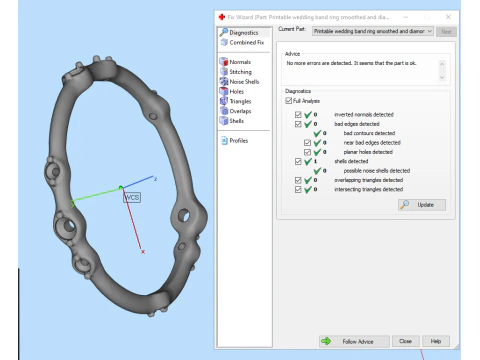Screen dimensions: 480x360
Task: Click the green arrow Follow Advice icon
Action: click(x=326, y=341)
